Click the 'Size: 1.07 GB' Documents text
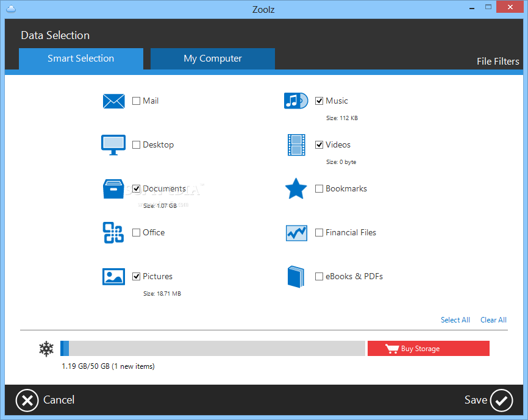This screenshot has height=420, width=528. point(160,206)
